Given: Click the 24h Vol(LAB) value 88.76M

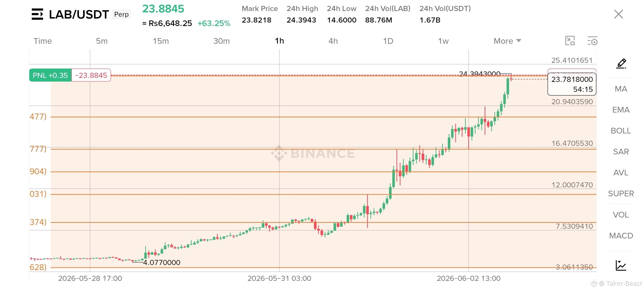Looking at the screenshot, I should point(379,20).
